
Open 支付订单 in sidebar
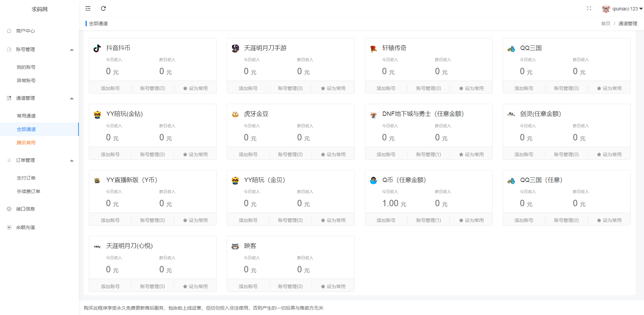tap(26, 178)
